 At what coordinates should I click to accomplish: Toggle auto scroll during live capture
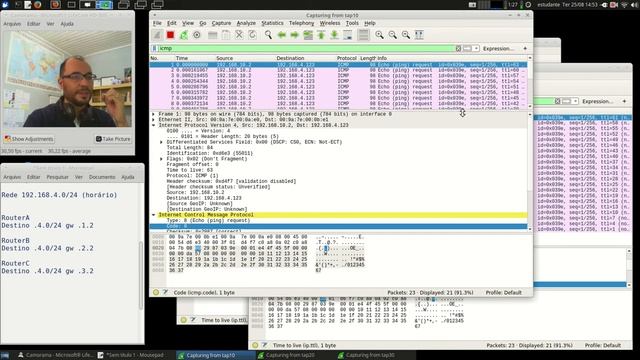point(348,35)
